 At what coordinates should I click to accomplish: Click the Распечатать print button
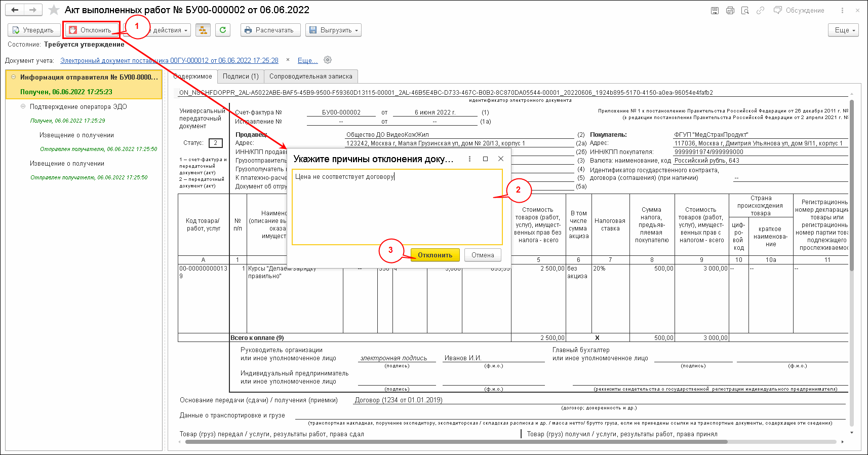270,30
